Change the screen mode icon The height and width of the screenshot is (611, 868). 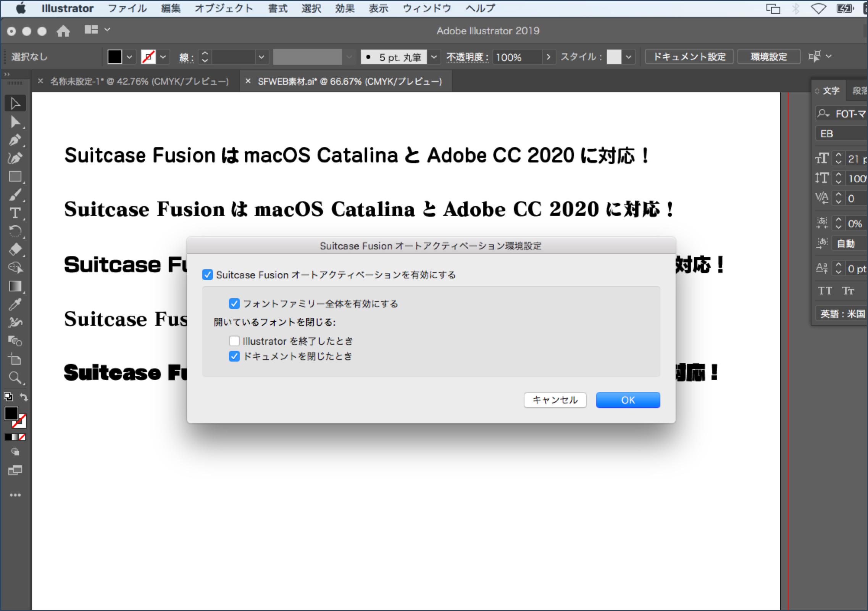click(x=15, y=471)
